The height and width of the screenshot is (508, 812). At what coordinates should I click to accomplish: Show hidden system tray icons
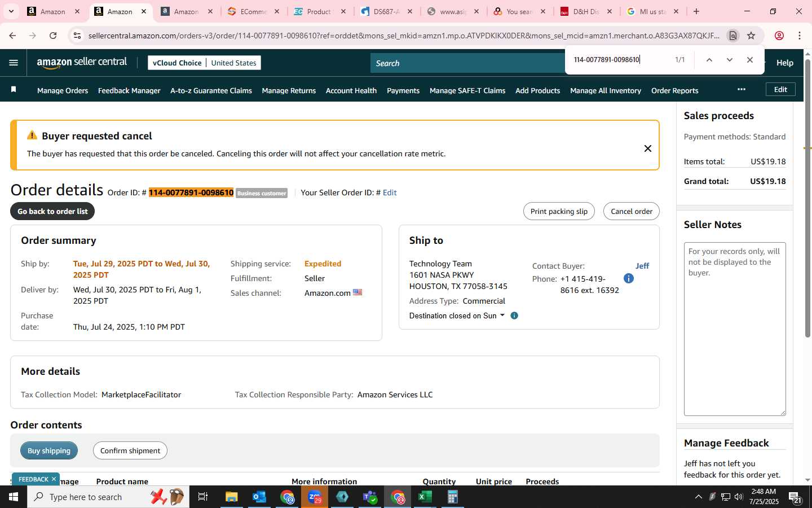tap(698, 497)
